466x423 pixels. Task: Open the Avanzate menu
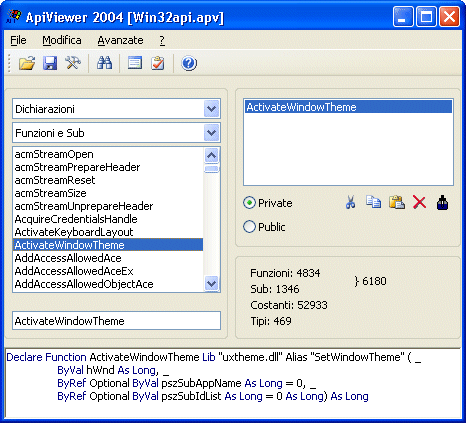tap(120, 40)
